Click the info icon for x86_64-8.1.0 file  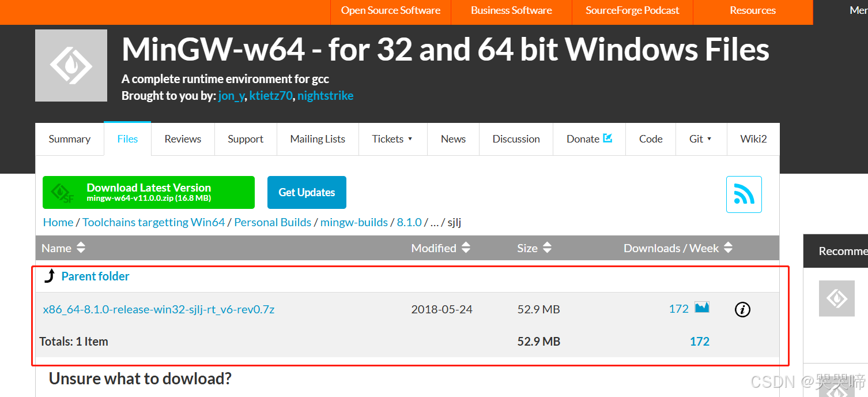click(x=742, y=310)
